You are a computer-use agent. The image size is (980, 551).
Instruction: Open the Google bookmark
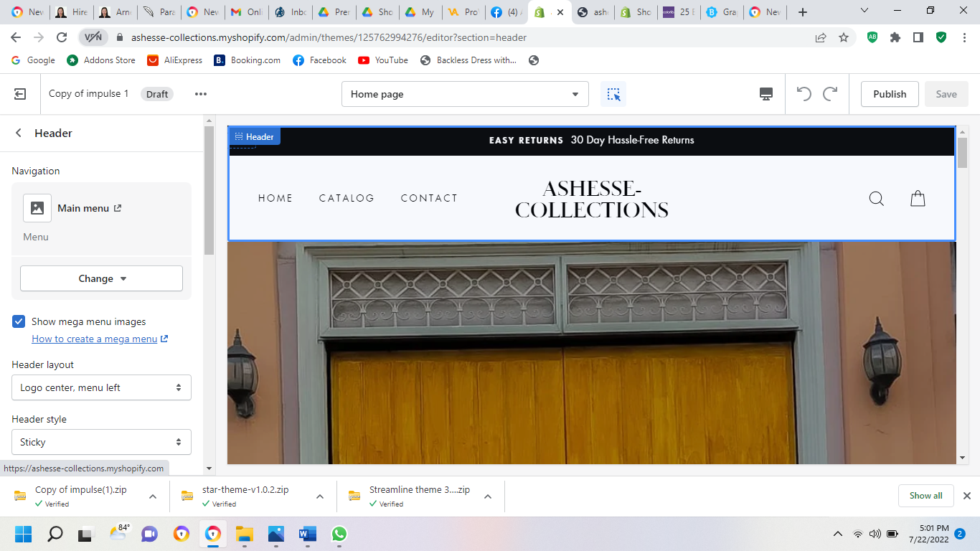pos(33,60)
